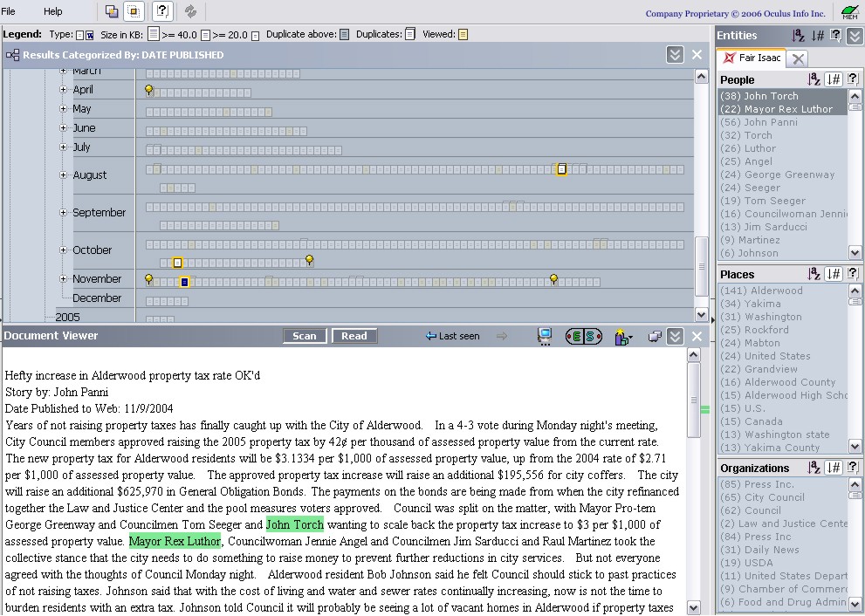Sort Entities panel alphabetically with the A-Z icon
This screenshot has height=616, width=865.
(799, 36)
